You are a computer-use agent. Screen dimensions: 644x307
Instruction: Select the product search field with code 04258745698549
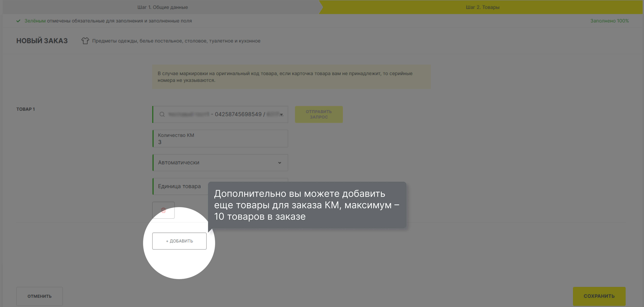[220, 114]
